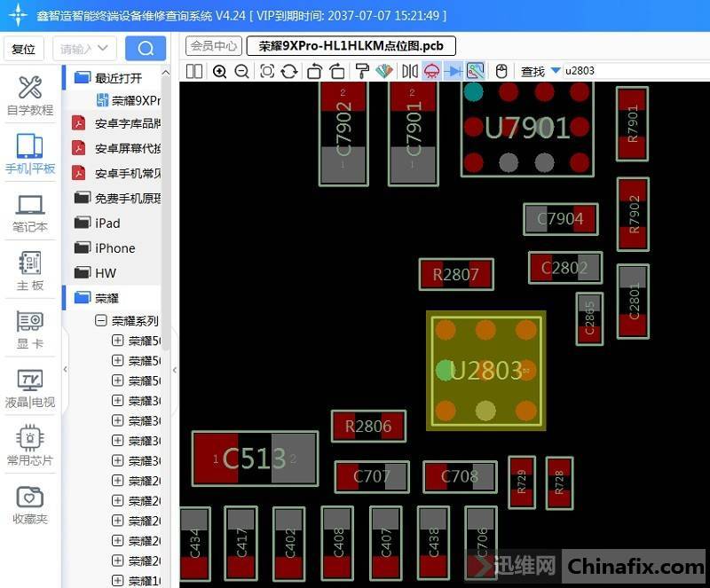Viewport: 710px width, 588px height.
Task: Open the 显卡 graphics card category
Action: coord(30,330)
